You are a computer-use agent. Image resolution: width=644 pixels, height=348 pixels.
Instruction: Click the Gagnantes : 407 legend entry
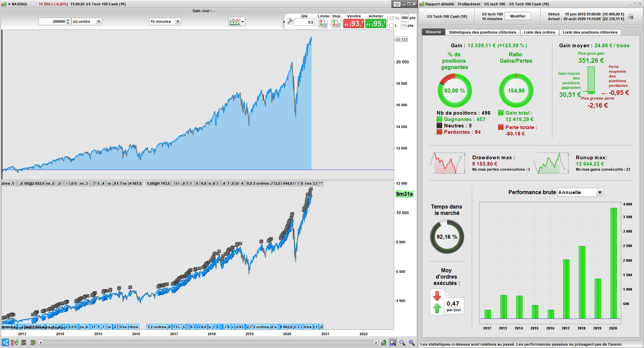pos(461,119)
